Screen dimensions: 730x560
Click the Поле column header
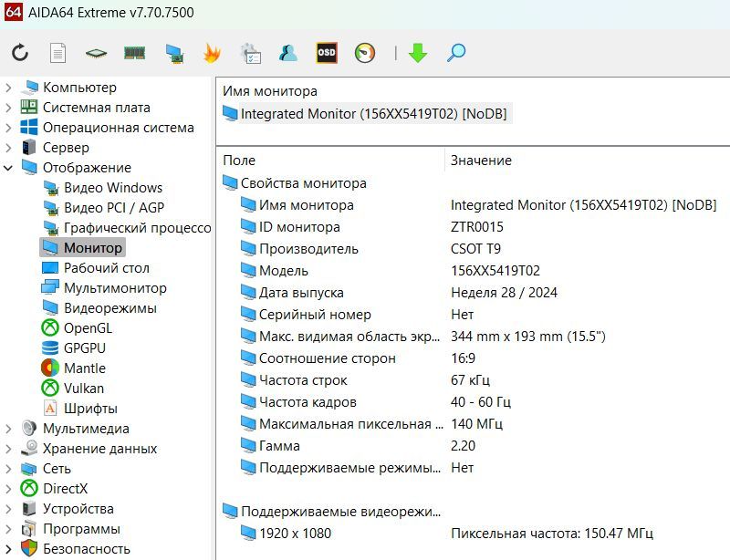[x=239, y=161]
